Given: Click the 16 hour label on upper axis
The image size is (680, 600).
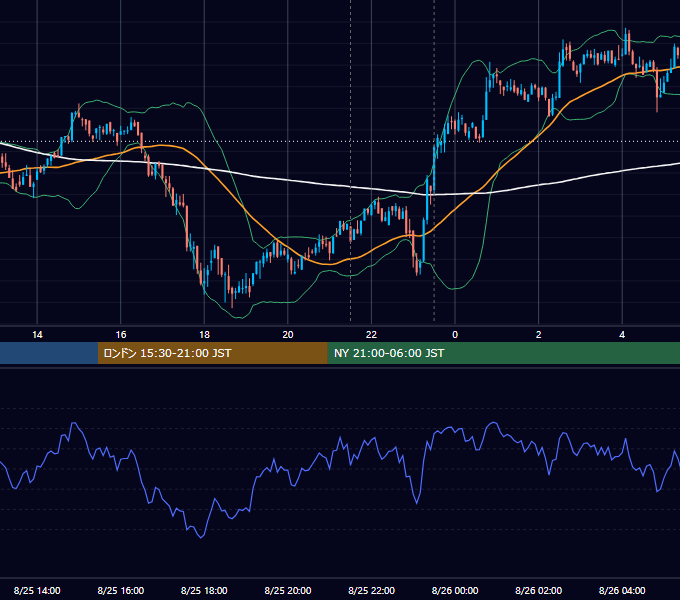Looking at the screenshot, I should (x=121, y=335).
